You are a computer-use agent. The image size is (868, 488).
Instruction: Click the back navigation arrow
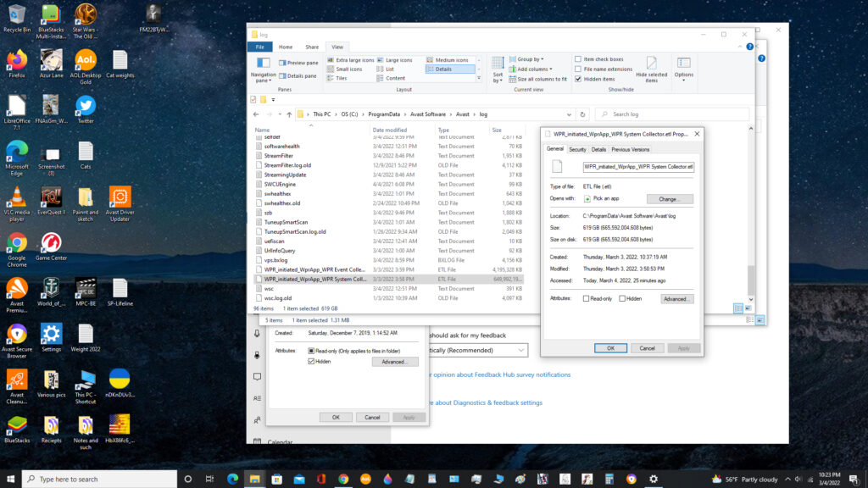255,114
